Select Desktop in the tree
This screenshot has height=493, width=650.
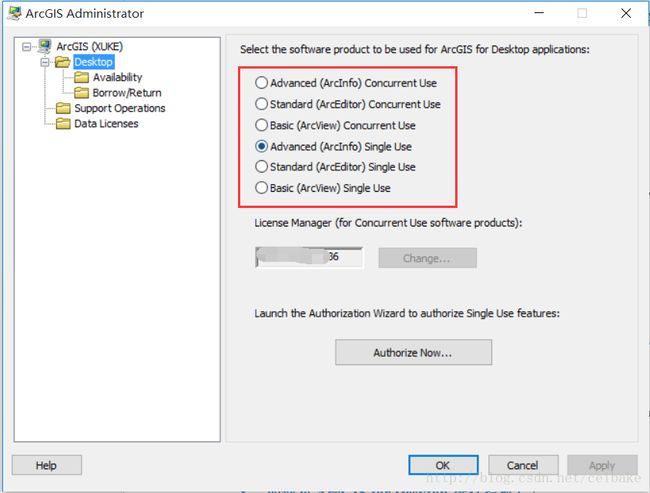93,62
